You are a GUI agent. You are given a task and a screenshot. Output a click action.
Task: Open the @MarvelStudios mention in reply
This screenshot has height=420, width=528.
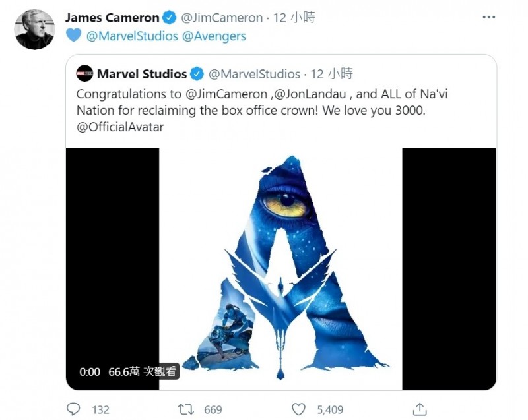click(x=133, y=36)
